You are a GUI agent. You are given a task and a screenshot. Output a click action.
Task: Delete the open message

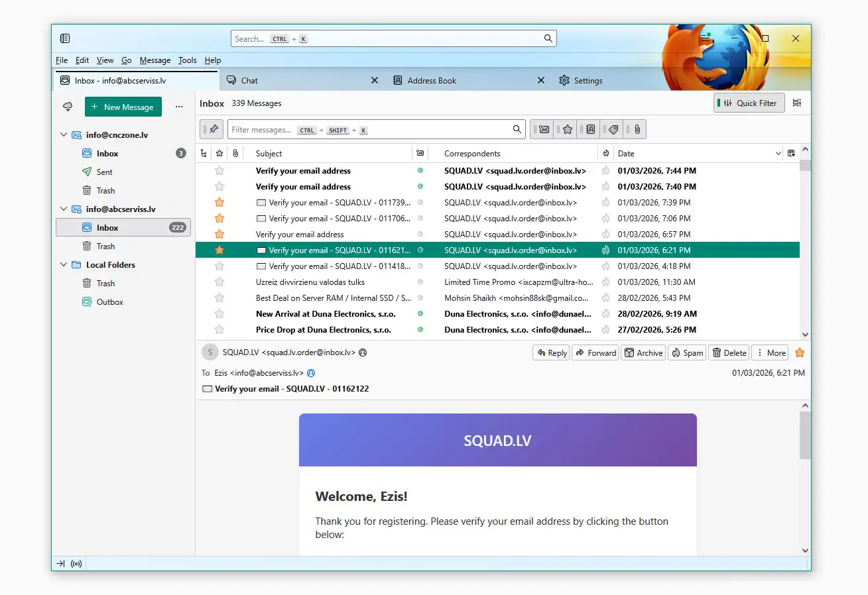tap(729, 352)
